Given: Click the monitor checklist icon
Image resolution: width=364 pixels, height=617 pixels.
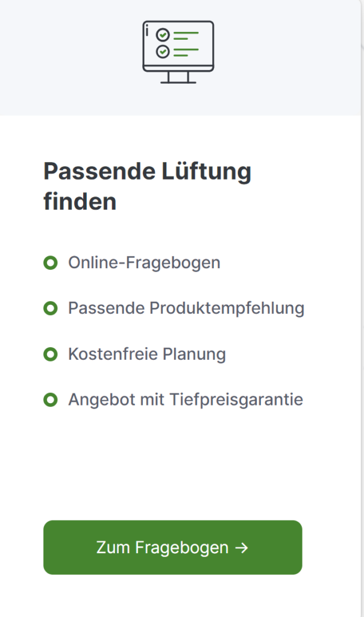Looking at the screenshot, I should (x=178, y=52).
